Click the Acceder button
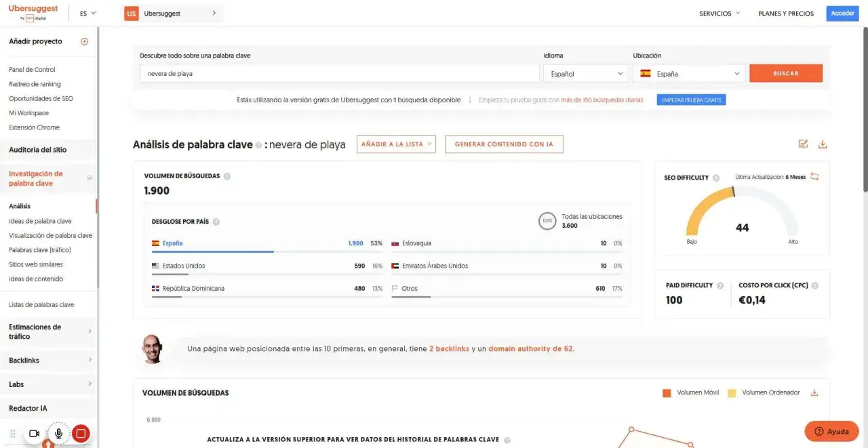Viewport: 868px width, 448px height. [842, 14]
